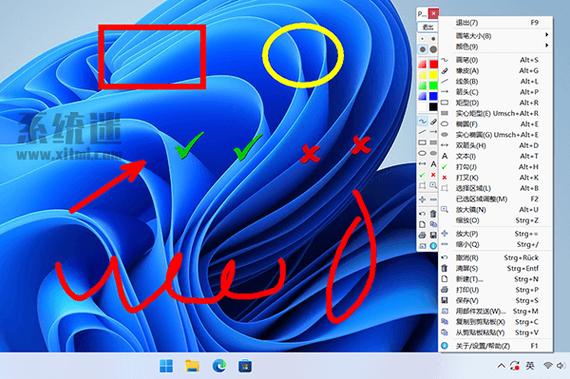
Task: Choose 箭头(C) Alt+P menu entry
Action: tap(496, 92)
